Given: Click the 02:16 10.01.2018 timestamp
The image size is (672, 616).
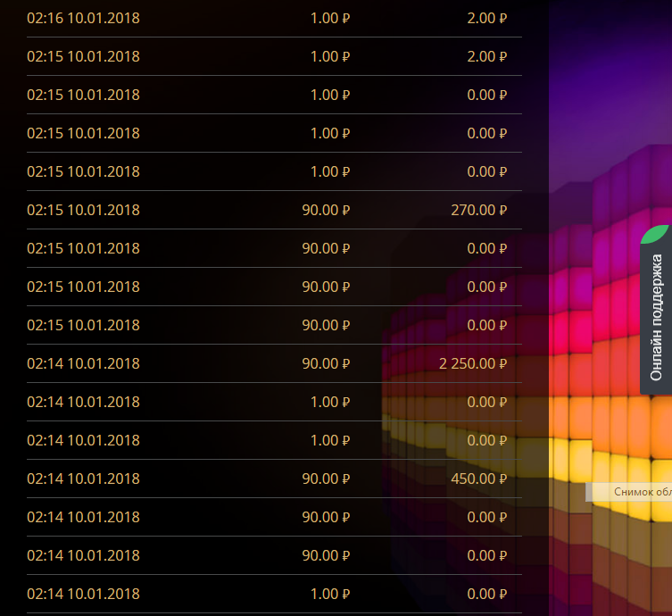Looking at the screenshot, I should (x=83, y=18).
